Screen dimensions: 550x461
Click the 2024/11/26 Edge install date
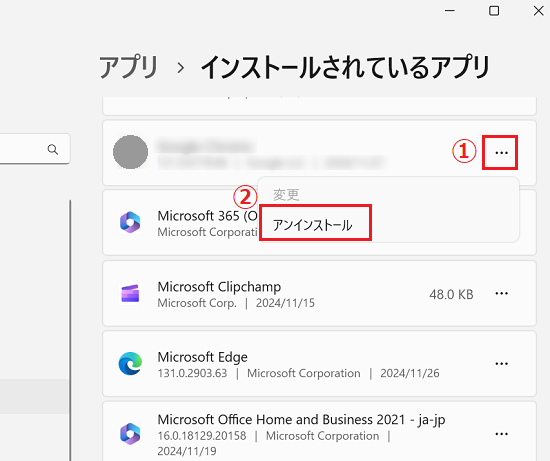tap(410, 373)
